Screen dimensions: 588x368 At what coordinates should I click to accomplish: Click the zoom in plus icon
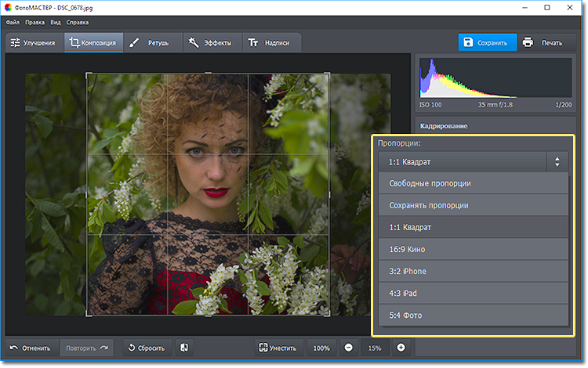click(x=401, y=348)
